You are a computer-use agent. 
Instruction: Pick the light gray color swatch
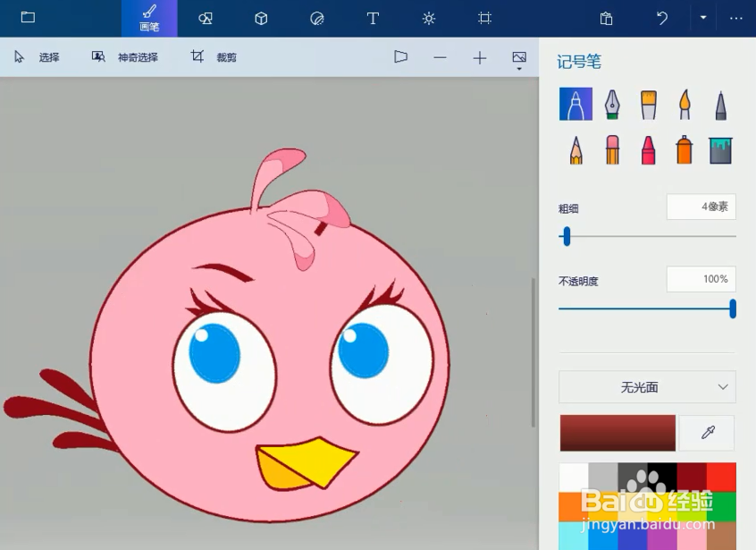[603, 478]
